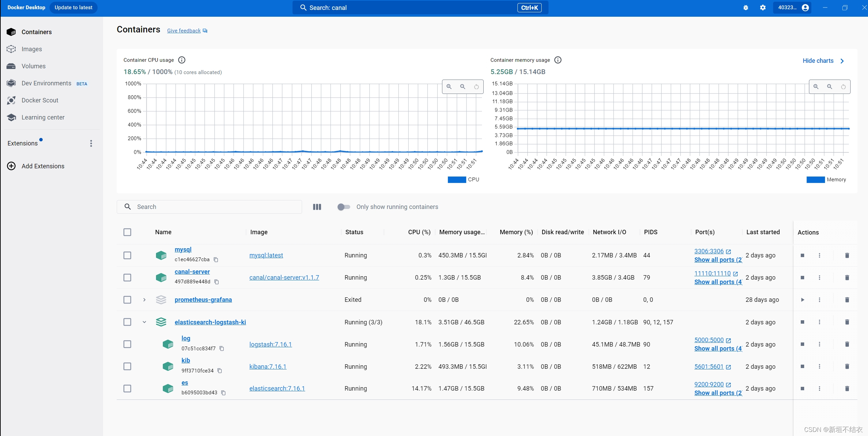Toggle select-all containers checkbox
868x436 pixels.
(x=127, y=232)
